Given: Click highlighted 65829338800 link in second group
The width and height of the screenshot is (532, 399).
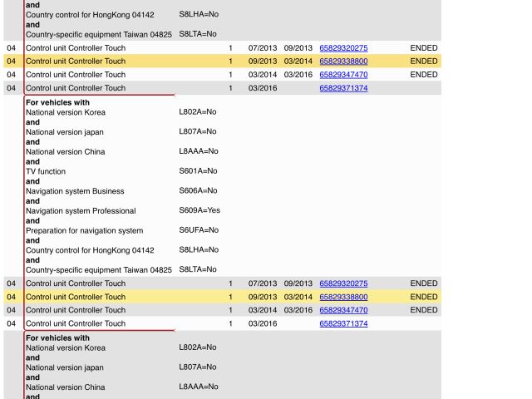Looking at the screenshot, I should point(343,297).
